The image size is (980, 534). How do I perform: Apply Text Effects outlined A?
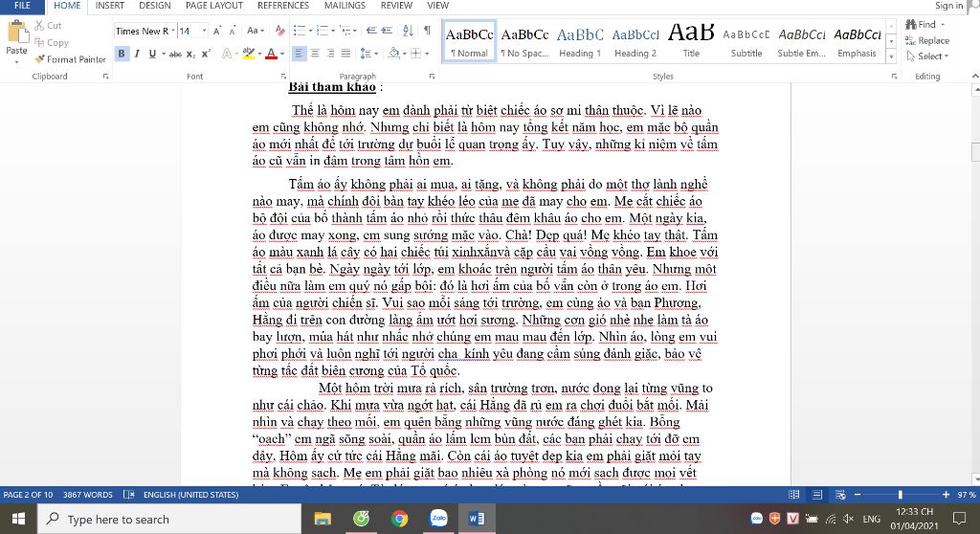point(227,54)
